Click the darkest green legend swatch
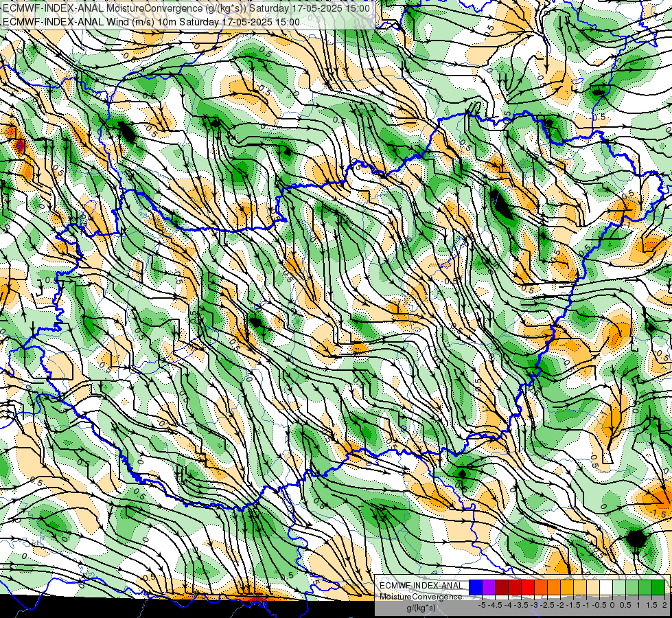 (658, 587)
